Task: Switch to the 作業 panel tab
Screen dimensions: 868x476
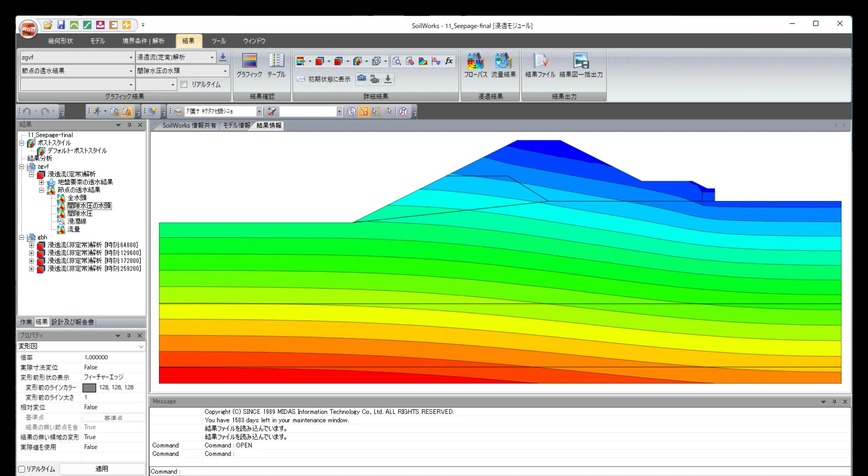Action: tap(26, 322)
